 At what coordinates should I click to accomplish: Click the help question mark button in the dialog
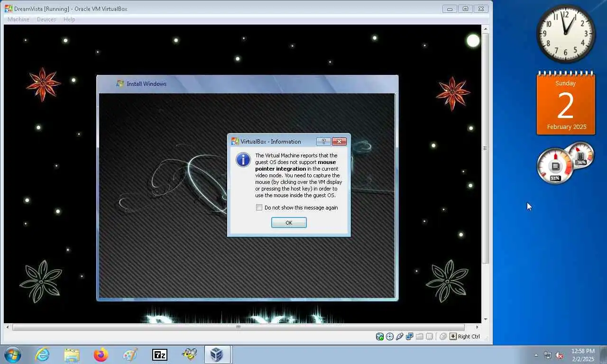coord(323,141)
